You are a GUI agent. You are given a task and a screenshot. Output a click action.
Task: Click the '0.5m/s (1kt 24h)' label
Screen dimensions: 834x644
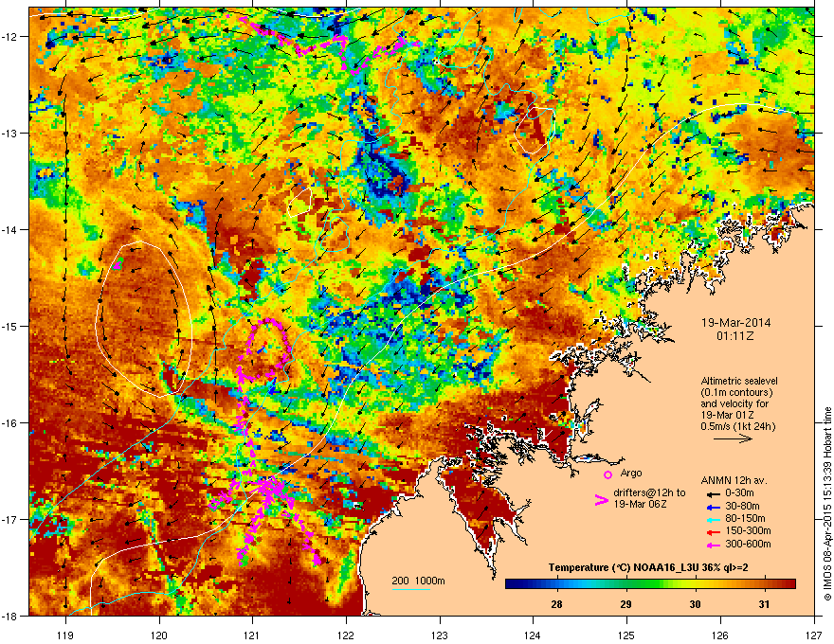coord(738,426)
